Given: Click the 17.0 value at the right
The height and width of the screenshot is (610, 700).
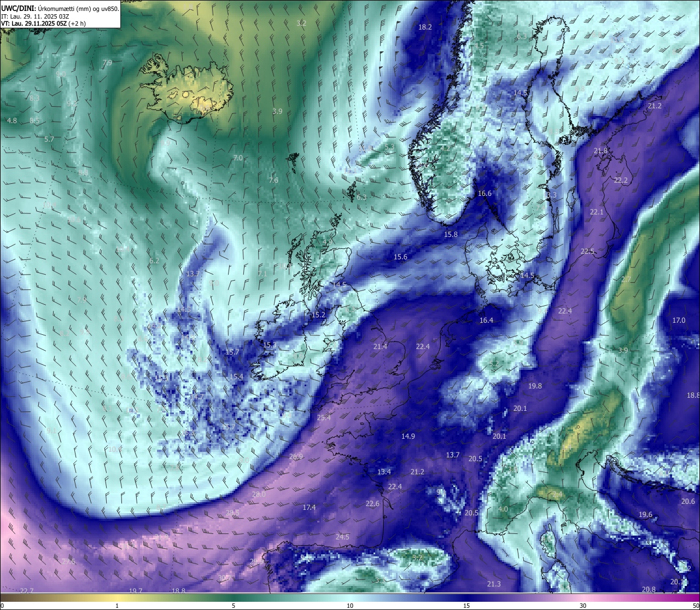Looking at the screenshot, I should click(679, 320).
